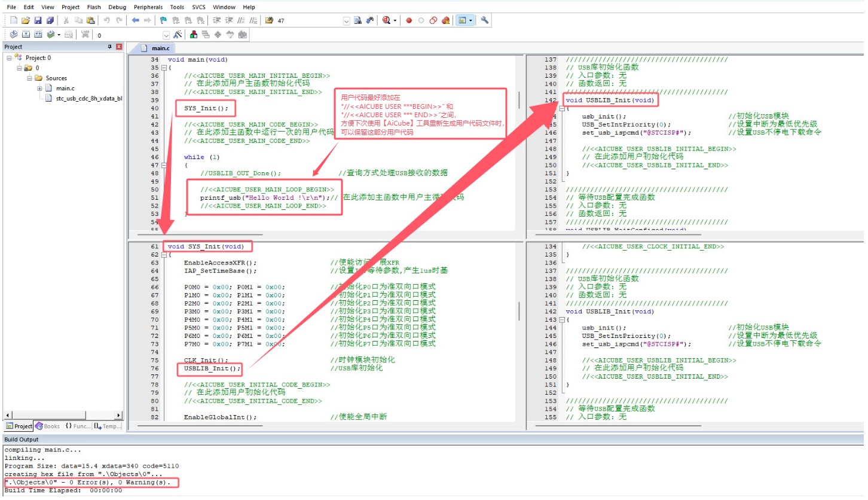Save all open files
This screenshot has width=868, height=500.
(x=50, y=20)
